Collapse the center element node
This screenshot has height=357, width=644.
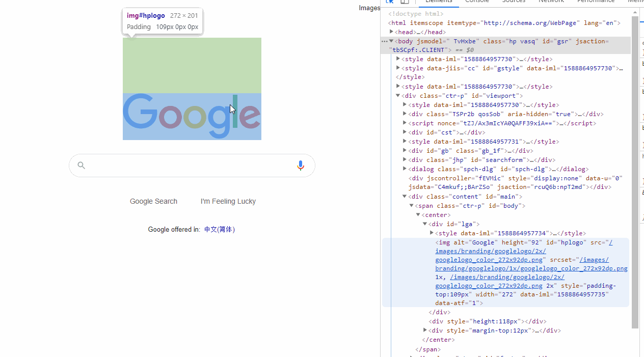pos(418,214)
